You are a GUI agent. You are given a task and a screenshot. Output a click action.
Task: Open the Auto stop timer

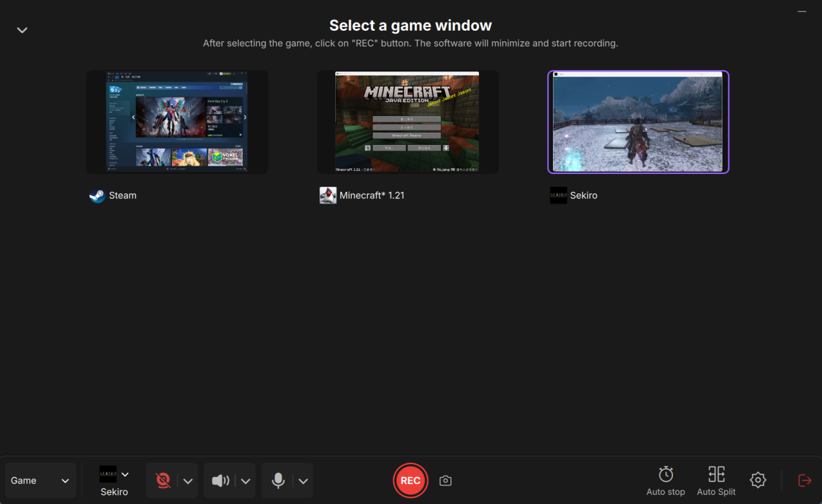[666, 482]
